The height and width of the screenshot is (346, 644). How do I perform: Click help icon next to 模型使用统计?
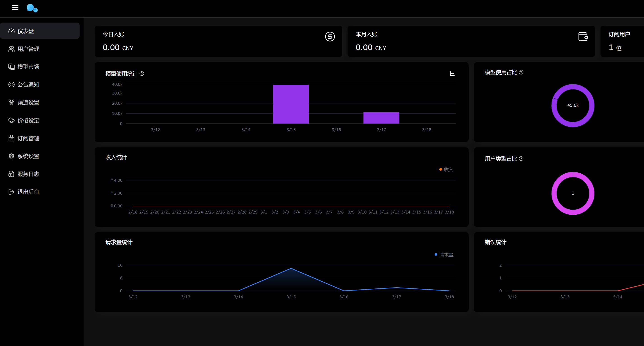(x=142, y=74)
